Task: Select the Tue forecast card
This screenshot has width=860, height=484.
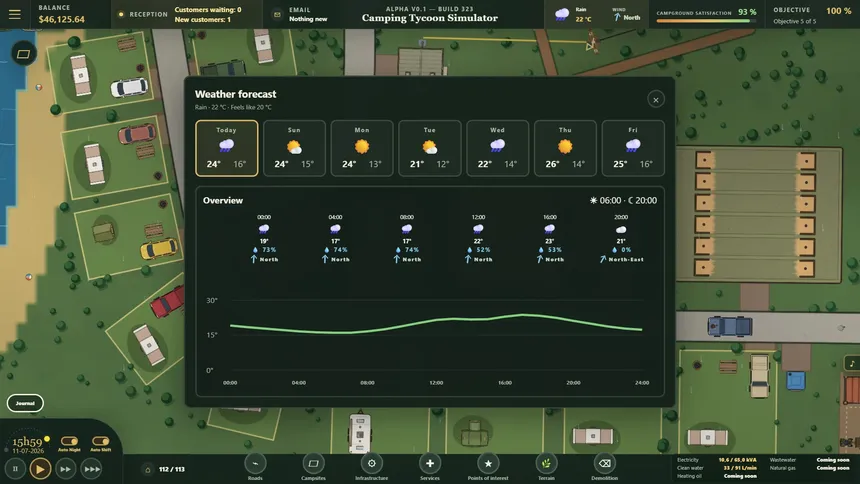Action: (429, 148)
